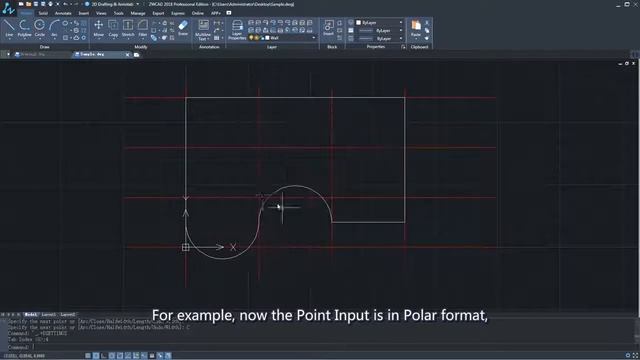Image resolution: width=640 pixels, height=360 pixels.
Task: Toggle the layer on/off lightbulb for Wall
Action: tap(251, 38)
